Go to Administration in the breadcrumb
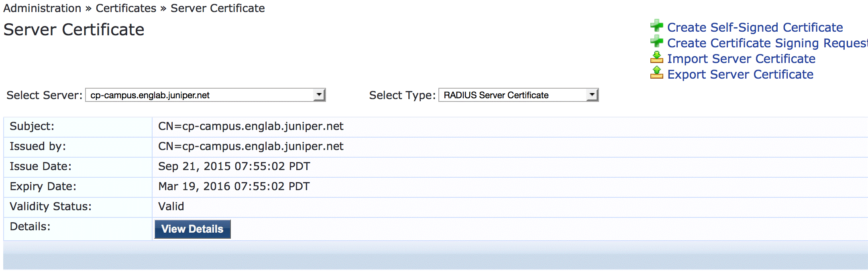Screen dimensions: 868x280 42,8
